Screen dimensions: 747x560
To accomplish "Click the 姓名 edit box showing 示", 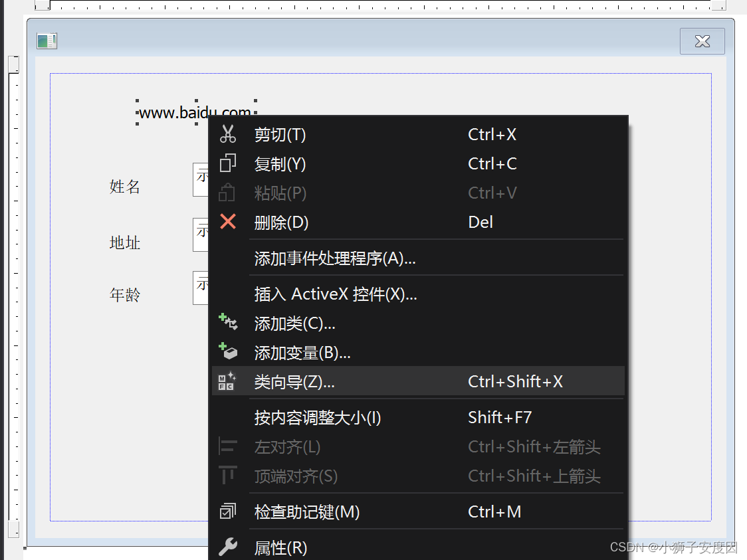I will 201,179.
